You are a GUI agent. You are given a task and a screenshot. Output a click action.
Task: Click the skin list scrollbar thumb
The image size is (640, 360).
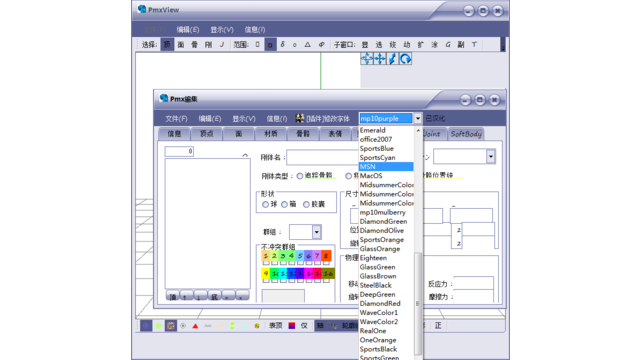pyautogui.click(x=418, y=303)
